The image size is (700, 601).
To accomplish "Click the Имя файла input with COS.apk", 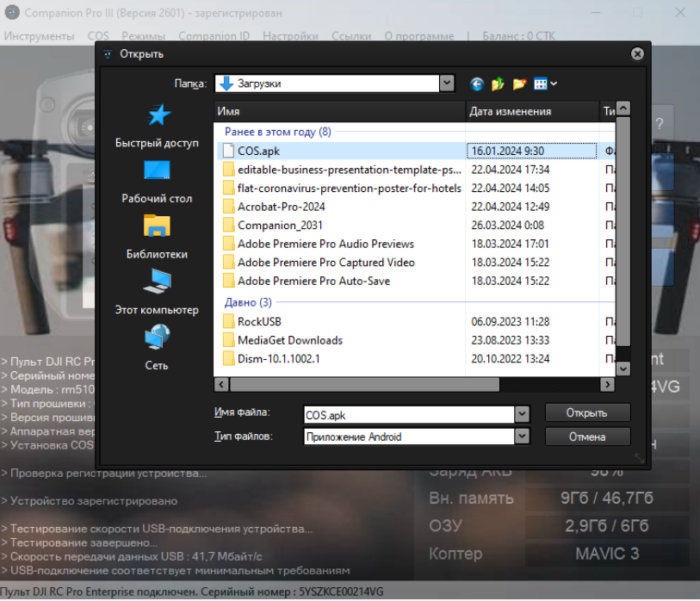I will (408, 415).
